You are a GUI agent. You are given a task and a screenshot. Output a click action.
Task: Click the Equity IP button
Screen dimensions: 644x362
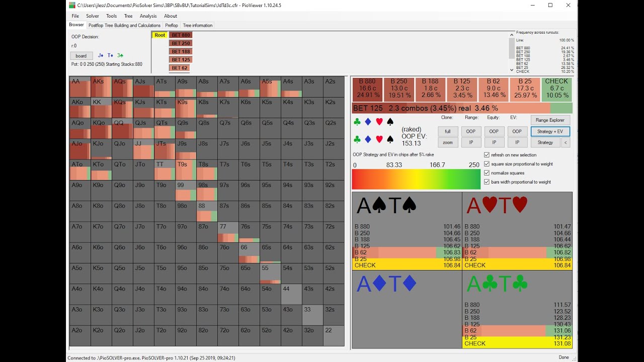click(x=494, y=143)
